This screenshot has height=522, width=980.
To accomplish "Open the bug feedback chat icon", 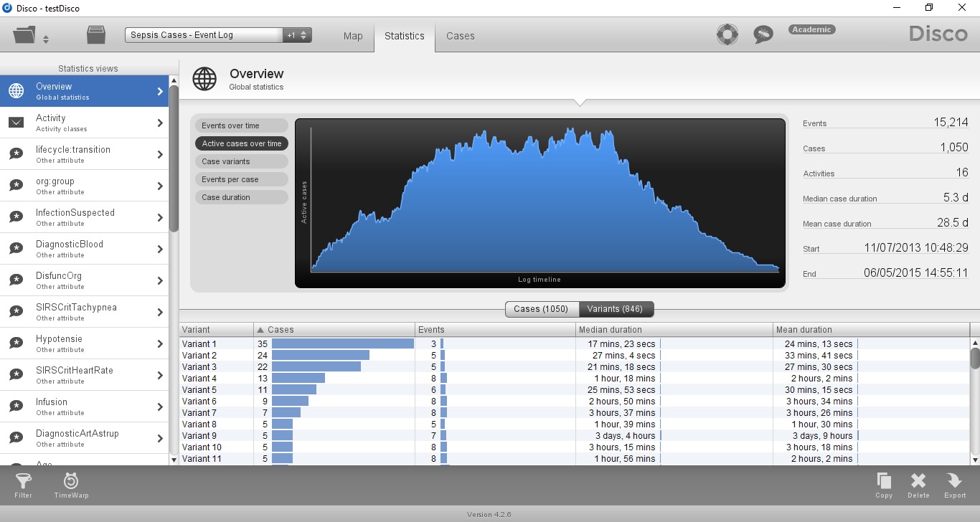I will click(x=763, y=34).
